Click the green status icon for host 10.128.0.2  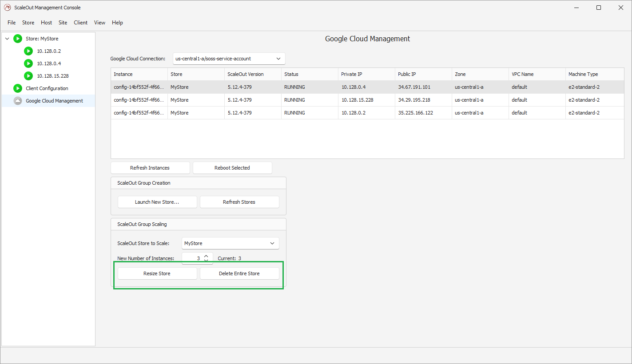point(28,51)
